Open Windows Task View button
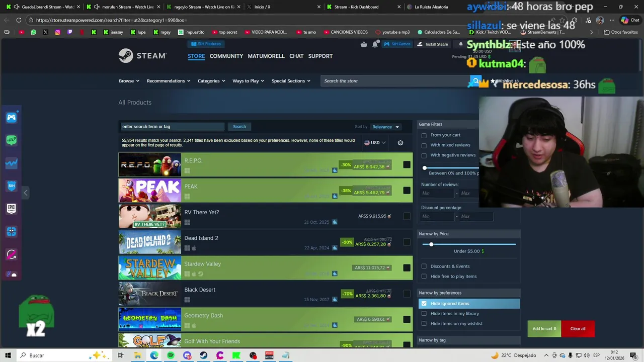Image resolution: width=644 pixels, height=362 pixels. [x=121, y=355]
